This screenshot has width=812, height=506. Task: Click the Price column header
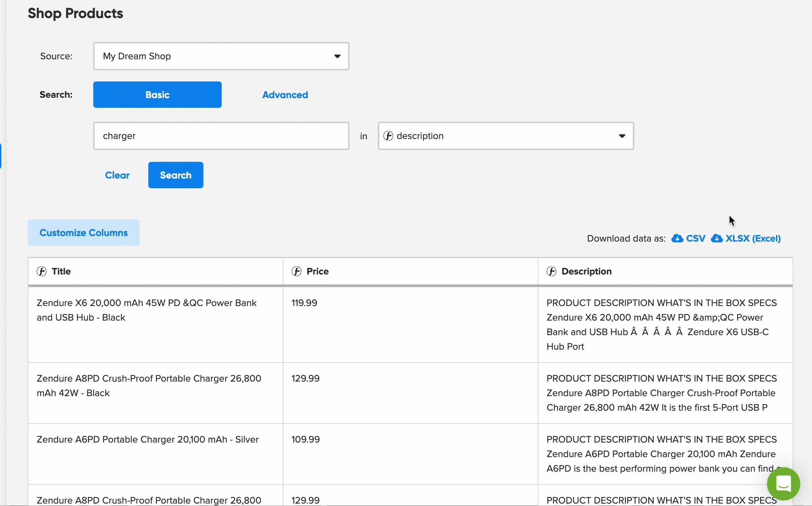point(411,271)
